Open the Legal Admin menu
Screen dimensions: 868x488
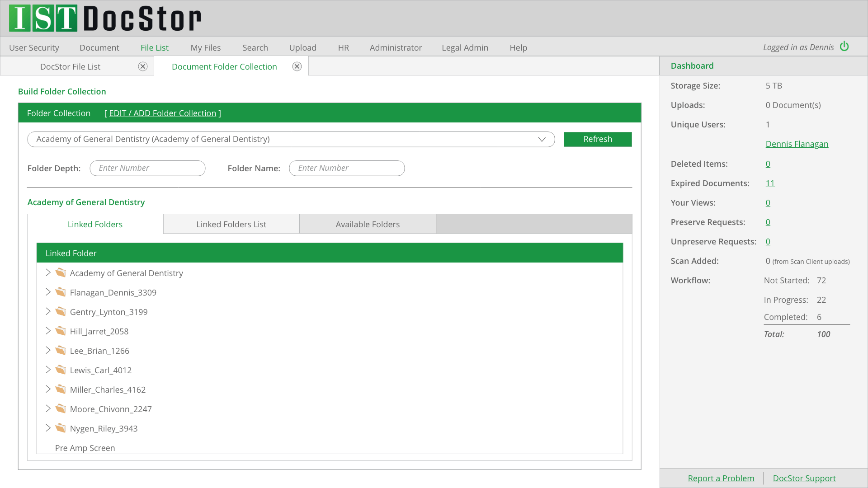465,47
